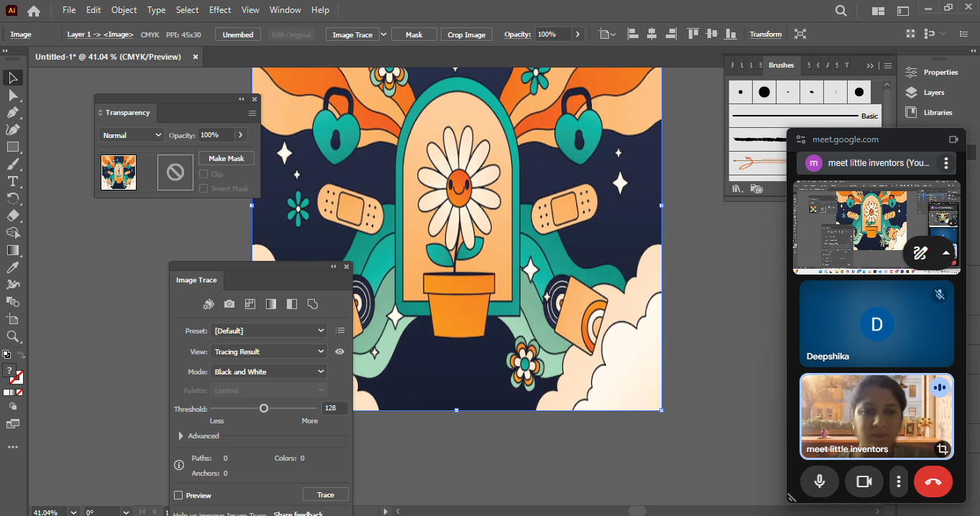The width and height of the screenshot is (980, 516).
Task: Click the artwork thumbnail in the Transparency panel
Action: coord(119,172)
